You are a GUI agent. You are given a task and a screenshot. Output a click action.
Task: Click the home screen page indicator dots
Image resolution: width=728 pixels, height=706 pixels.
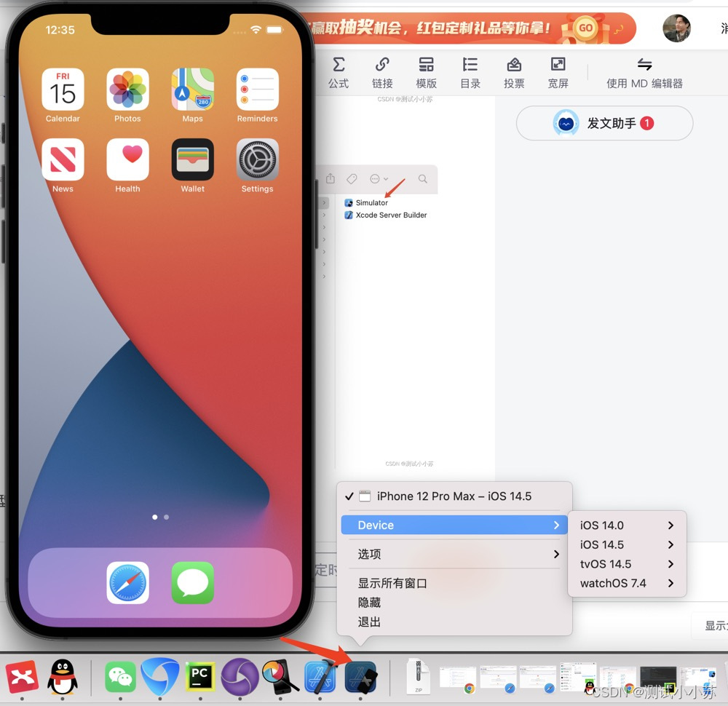click(x=160, y=517)
